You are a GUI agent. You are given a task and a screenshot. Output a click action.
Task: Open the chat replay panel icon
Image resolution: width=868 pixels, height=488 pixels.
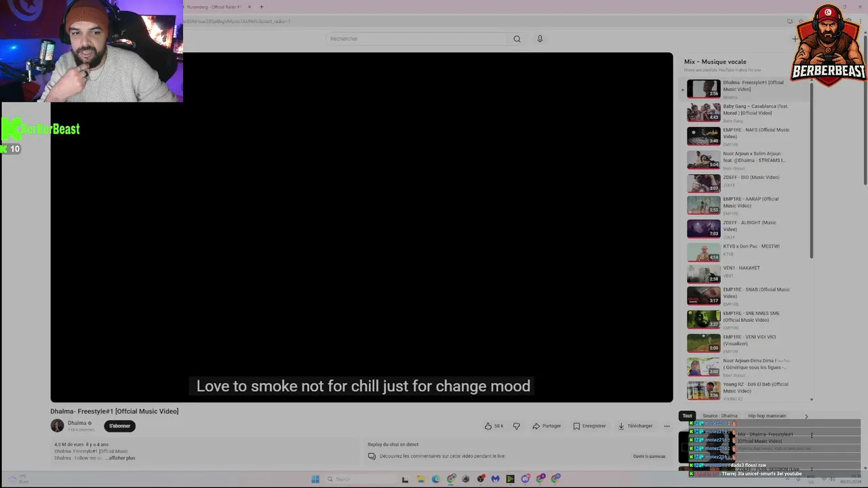(372, 456)
